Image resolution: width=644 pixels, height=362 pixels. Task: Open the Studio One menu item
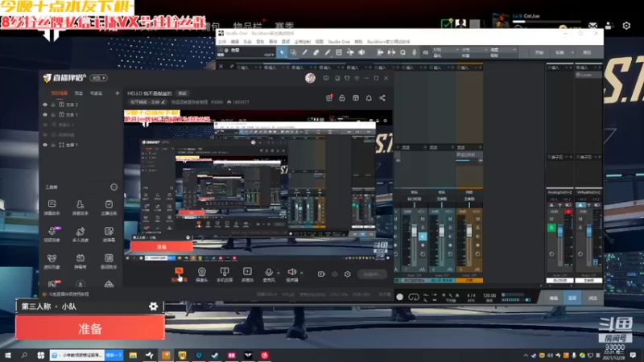tap(339, 42)
